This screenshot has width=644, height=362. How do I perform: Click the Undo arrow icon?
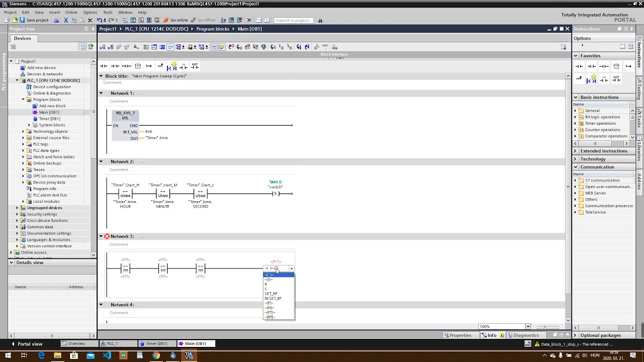[x=99, y=20]
